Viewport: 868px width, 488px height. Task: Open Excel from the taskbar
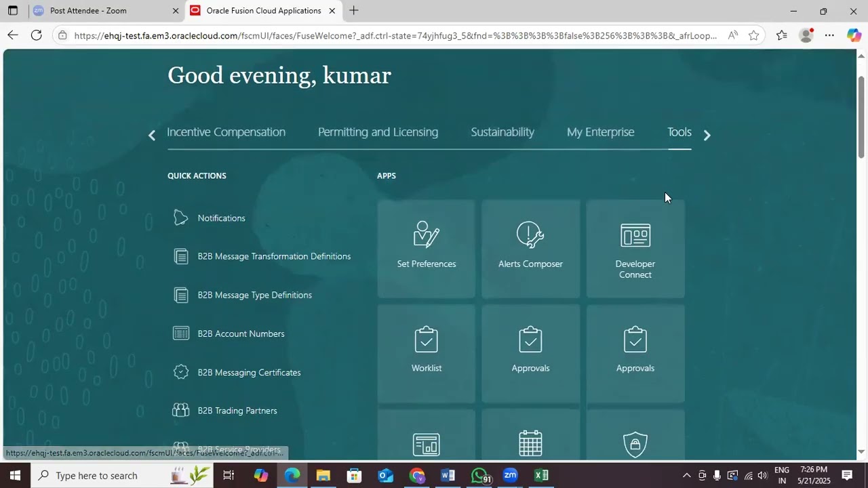(541, 475)
